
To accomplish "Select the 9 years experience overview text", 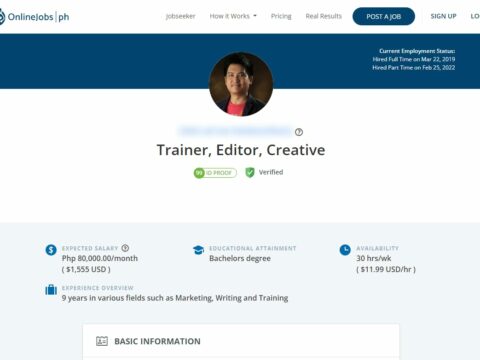I will click(x=175, y=298).
